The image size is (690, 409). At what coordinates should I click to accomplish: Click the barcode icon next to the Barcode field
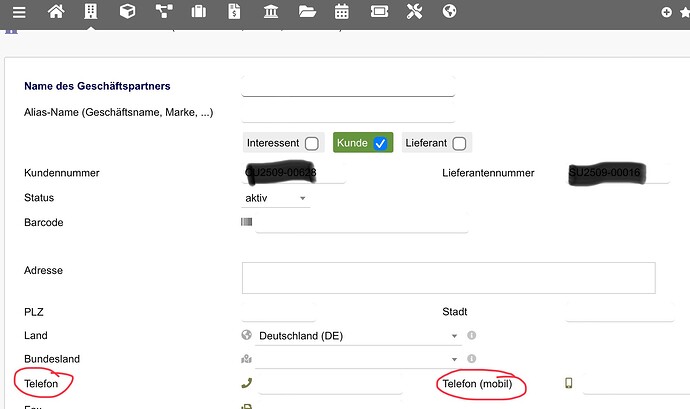(x=246, y=222)
